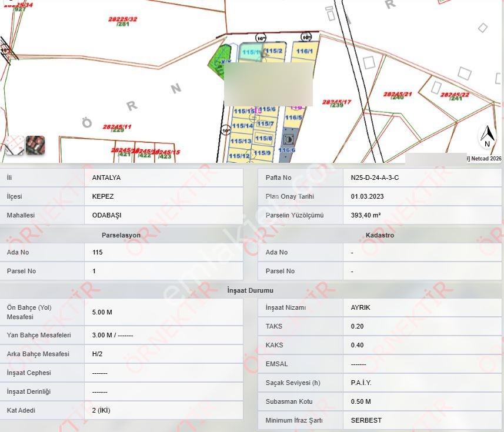Select parcel 115/2 on the map
The width and height of the screenshot is (504, 432).
[x=274, y=51]
